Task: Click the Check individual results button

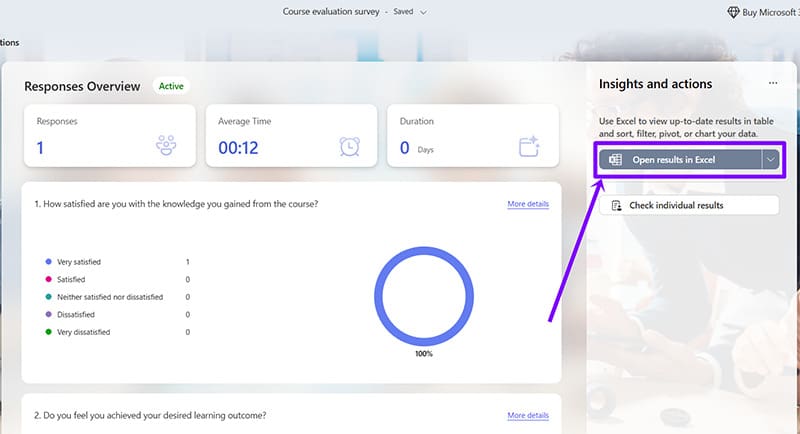Action: pyautogui.click(x=687, y=205)
